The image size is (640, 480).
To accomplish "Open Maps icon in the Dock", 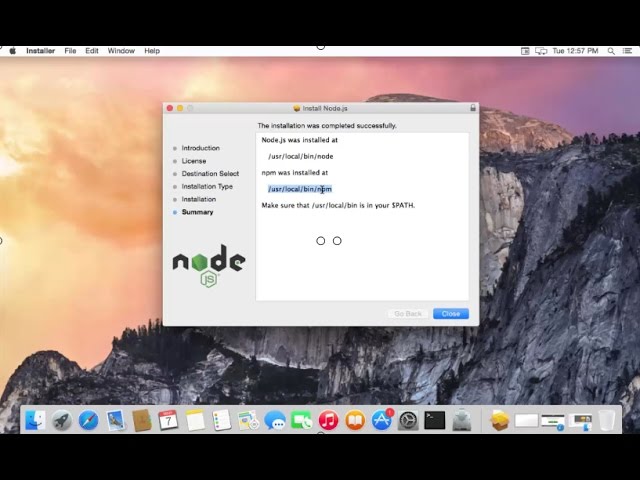I will coord(248,420).
